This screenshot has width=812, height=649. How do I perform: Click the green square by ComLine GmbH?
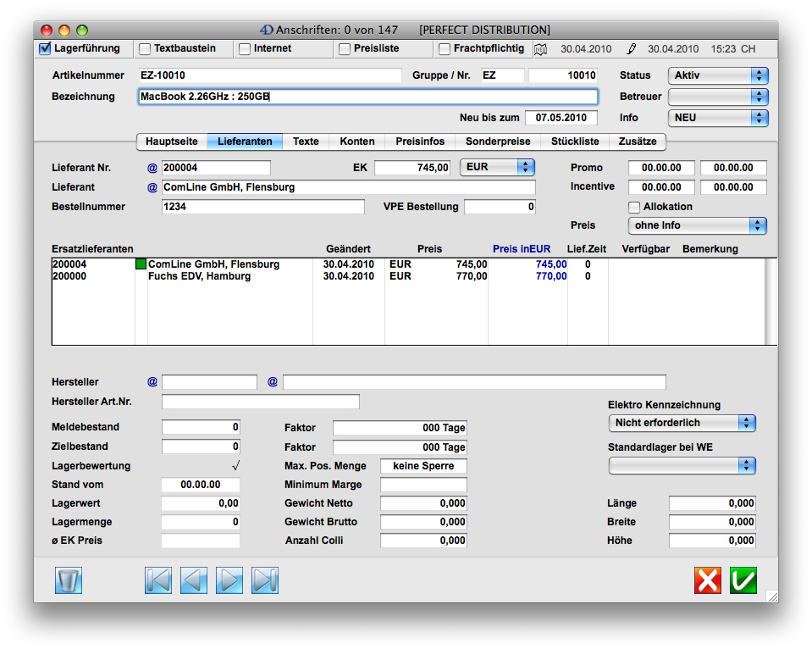coord(141,264)
